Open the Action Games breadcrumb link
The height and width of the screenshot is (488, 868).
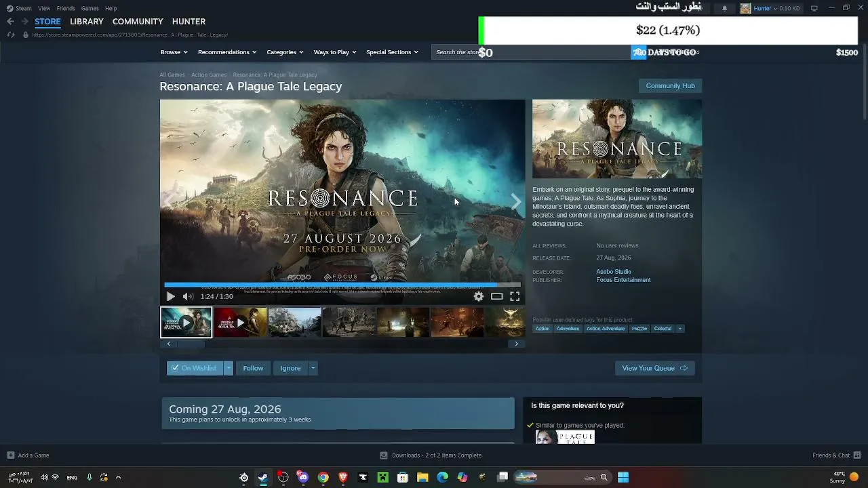coord(209,75)
